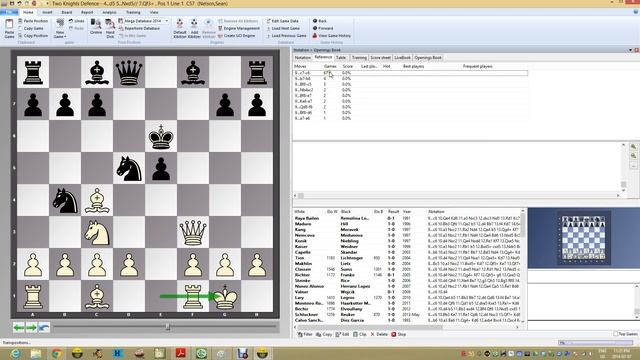
Task: Select the move row '9...b7-b6'
Action: [x=410, y=78]
